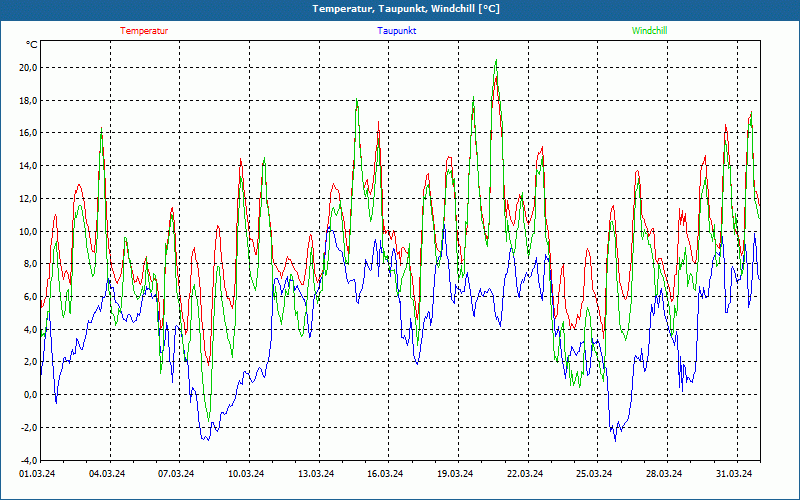Click the 19.03.24 date label

click(x=455, y=474)
